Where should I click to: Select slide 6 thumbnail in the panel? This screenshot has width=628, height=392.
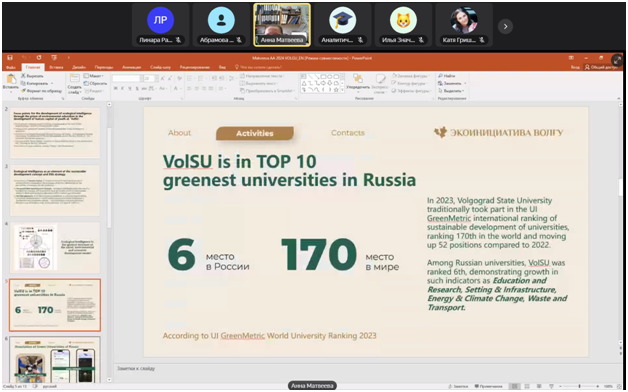[x=55, y=359]
